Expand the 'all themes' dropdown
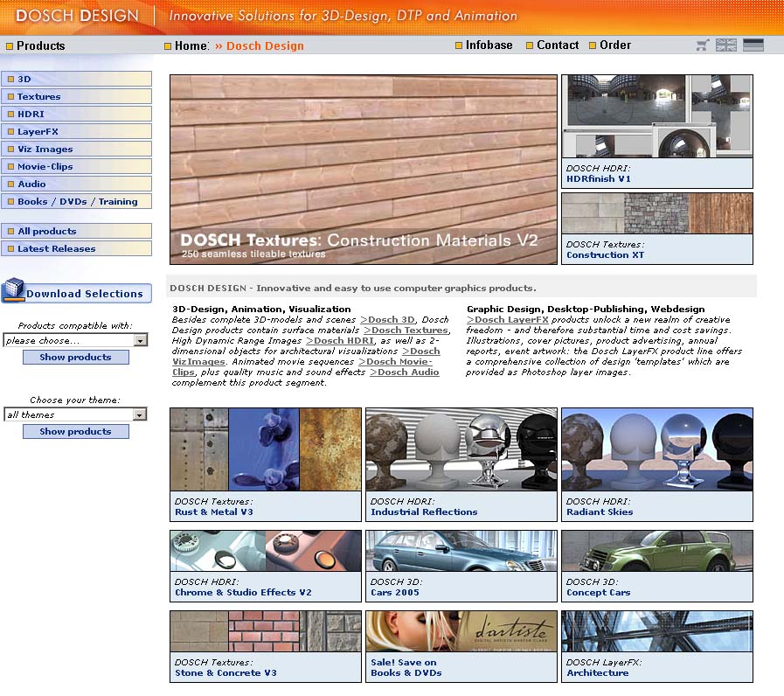The width and height of the screenshot is (784, 696). (x=75, y=414)
